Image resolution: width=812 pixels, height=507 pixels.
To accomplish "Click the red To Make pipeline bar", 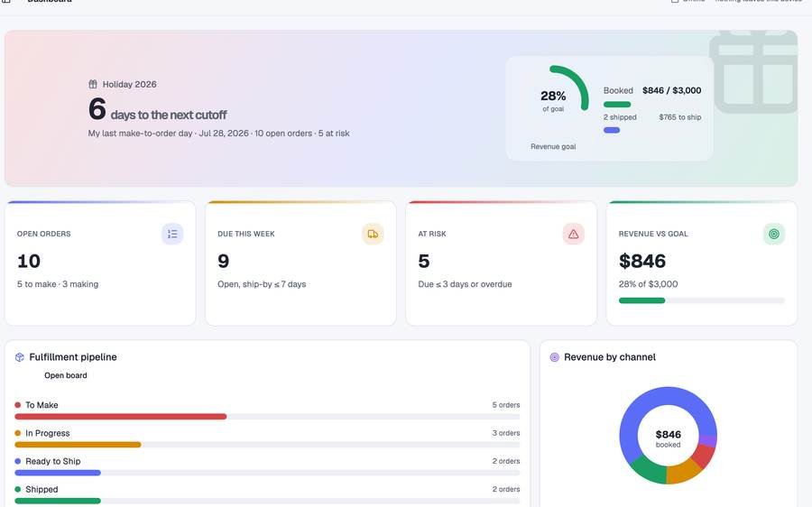I will 121,417.
